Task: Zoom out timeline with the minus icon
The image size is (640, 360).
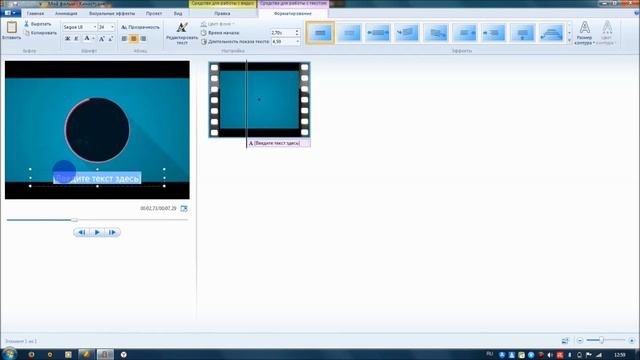Action: point(580,340)
